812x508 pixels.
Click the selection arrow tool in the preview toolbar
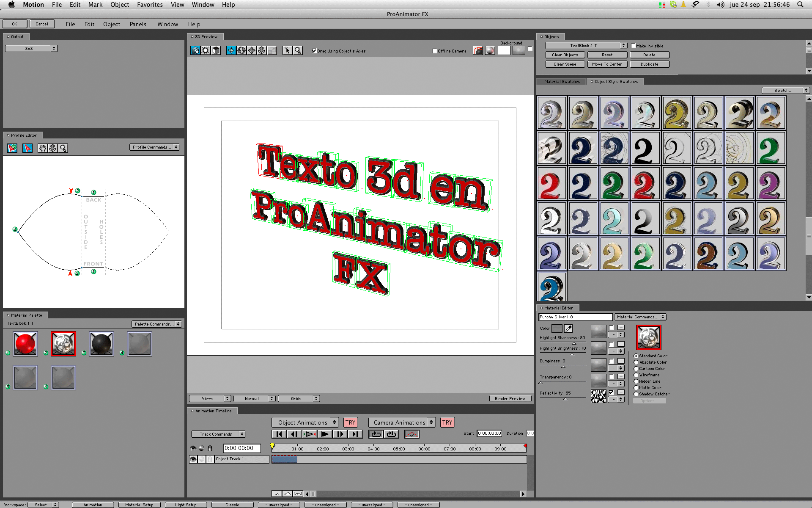tap(287, 51)
